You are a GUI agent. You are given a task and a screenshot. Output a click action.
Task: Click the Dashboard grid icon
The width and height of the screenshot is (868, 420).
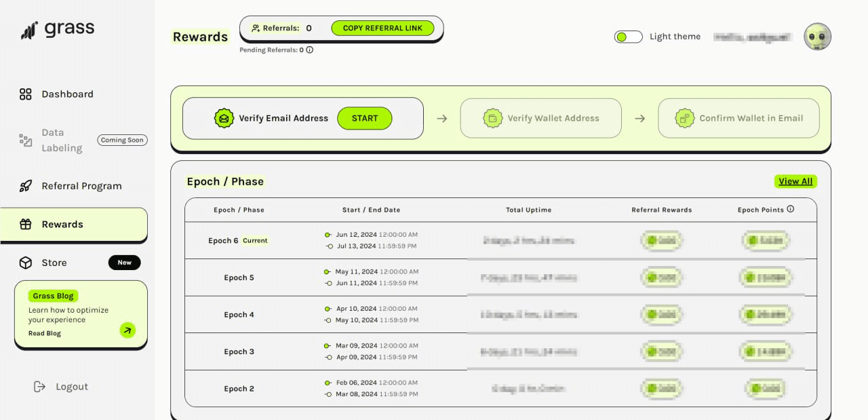point(26,94)
